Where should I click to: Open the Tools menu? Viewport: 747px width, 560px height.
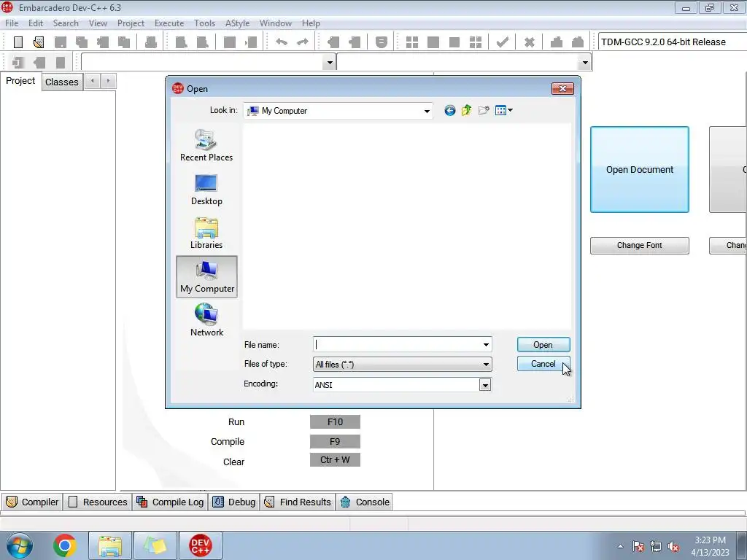click(204, 23)
